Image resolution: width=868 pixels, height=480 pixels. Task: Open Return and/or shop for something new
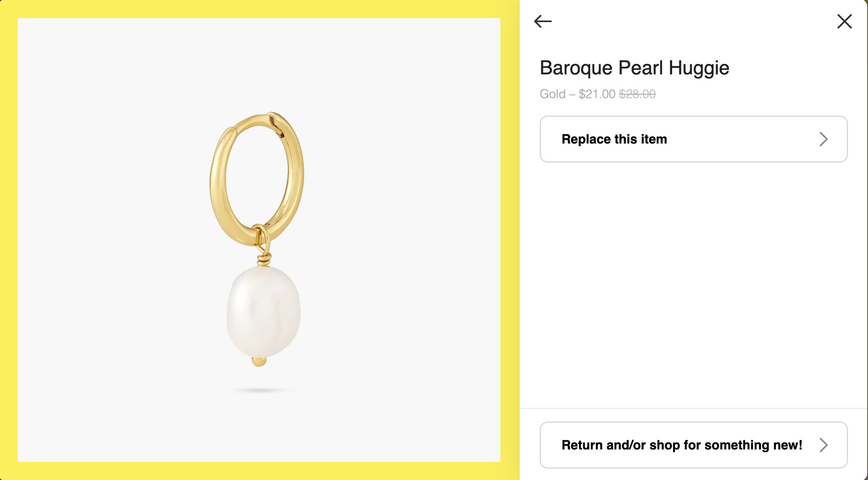[x=681, y=445]
